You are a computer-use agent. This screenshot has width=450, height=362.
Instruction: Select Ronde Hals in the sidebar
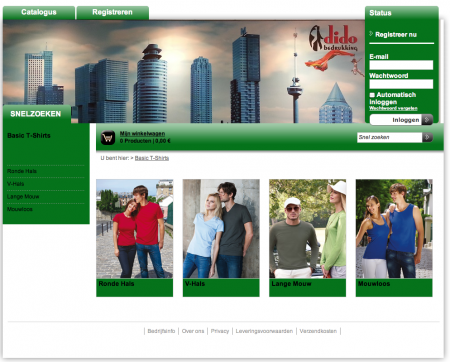click(x=22, y=171)
